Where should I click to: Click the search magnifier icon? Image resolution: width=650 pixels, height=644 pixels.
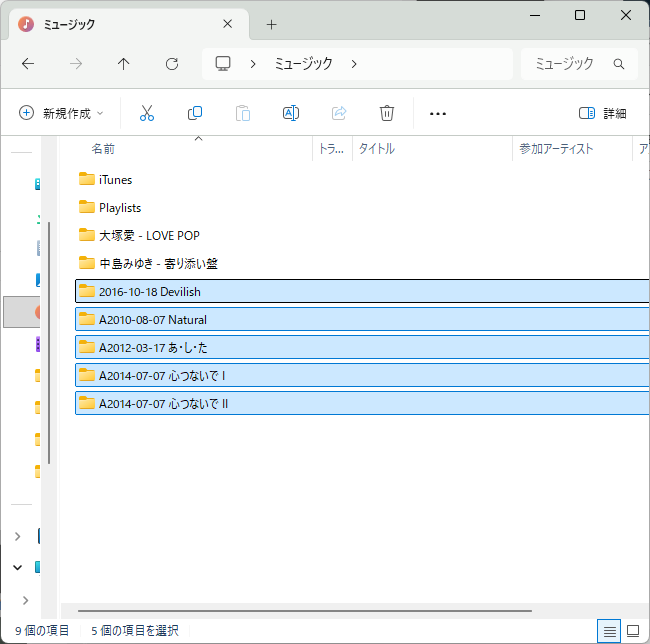(x=619, y=64)
